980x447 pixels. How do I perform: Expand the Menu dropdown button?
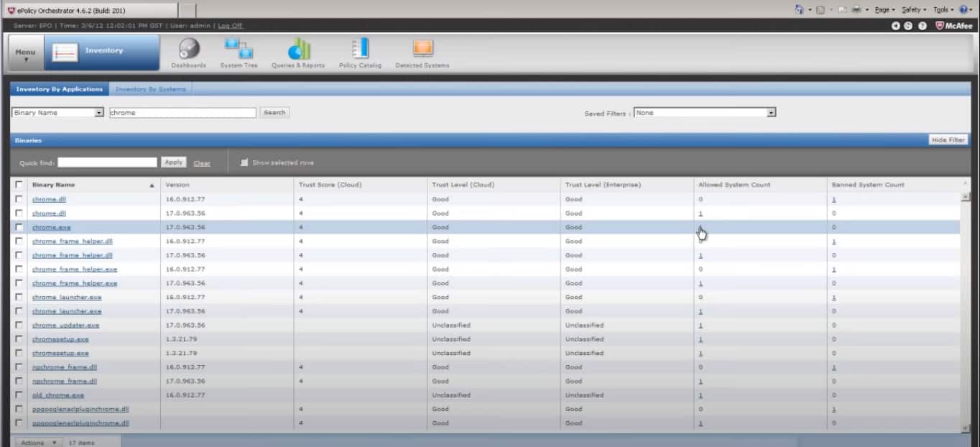click(26, 54)
